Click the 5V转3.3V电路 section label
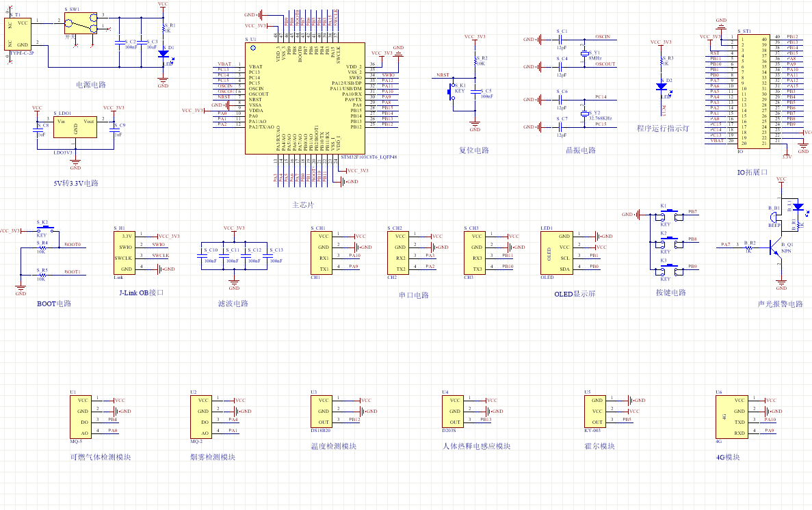 pos(76,183)
